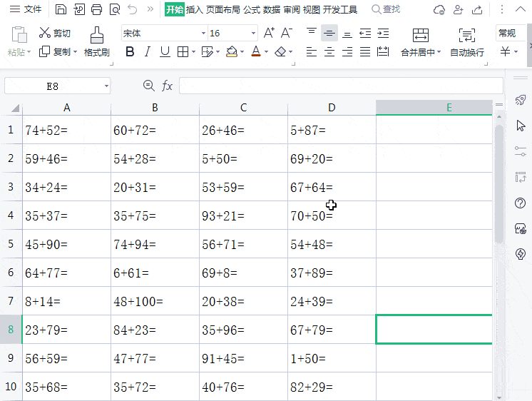Screen dimensions: 532x401
Task: Select Bottom vertical alignment
Action: [x=347, y=34]
